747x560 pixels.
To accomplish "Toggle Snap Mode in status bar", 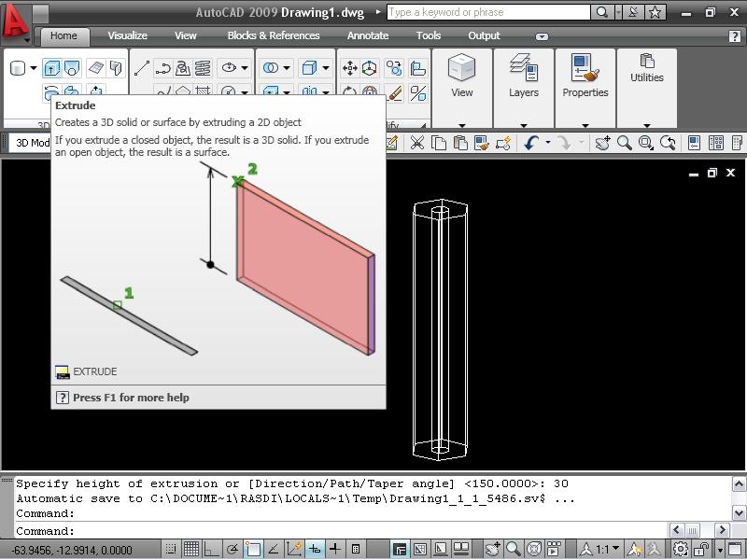I will 171,549.
